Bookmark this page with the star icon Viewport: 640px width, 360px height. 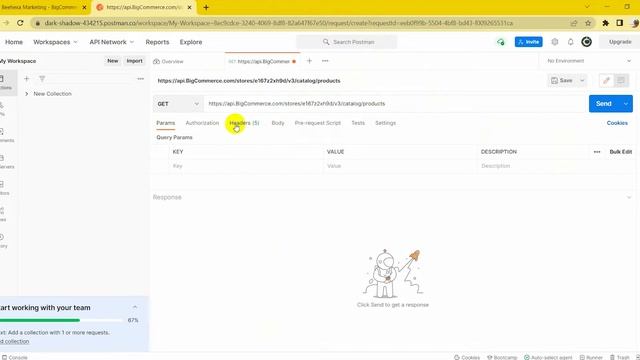point(588,23)
